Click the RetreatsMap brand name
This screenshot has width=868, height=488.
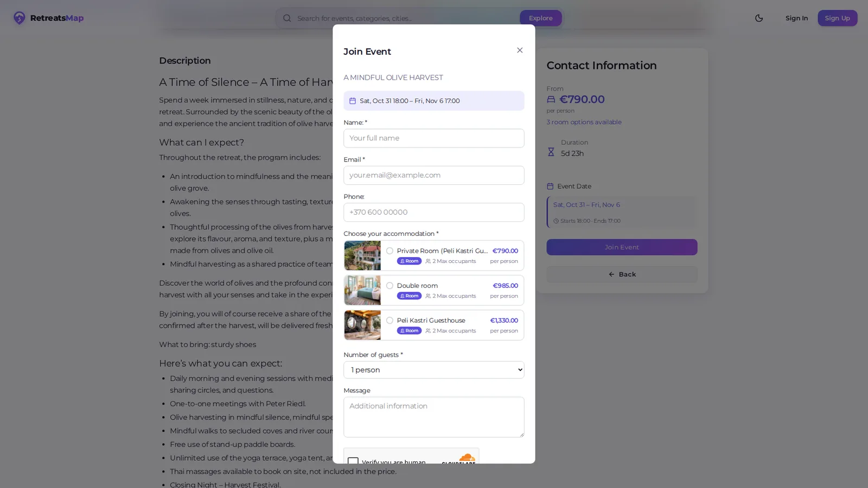(x=57, y=18)
